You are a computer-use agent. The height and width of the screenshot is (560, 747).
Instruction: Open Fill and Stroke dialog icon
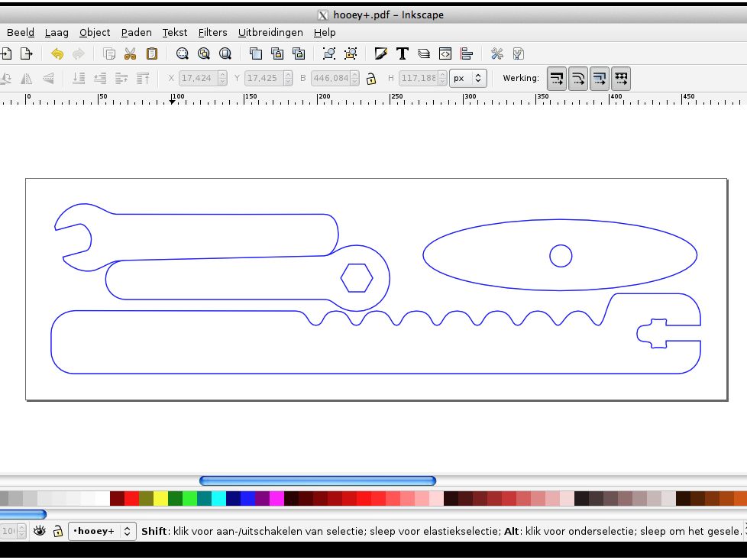coord(380,53)
